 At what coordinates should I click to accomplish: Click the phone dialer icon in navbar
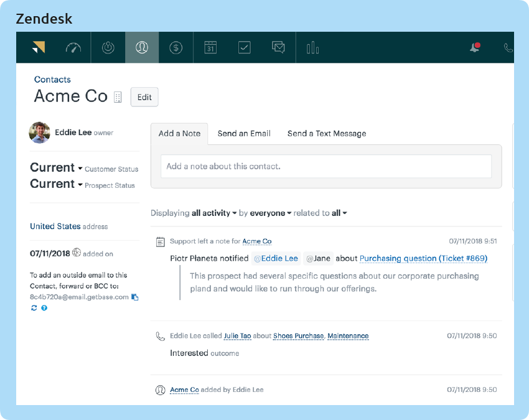point(508,48)
